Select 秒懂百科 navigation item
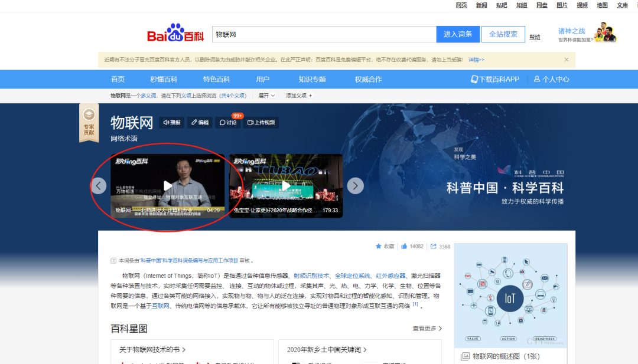Screen dimensions: 638x364 click(164, 79)
